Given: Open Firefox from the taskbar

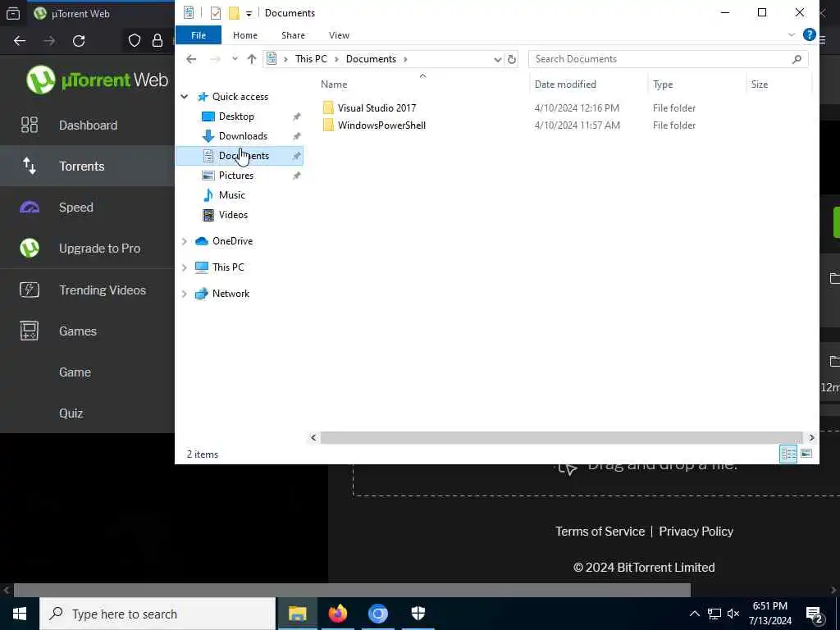Looking at the screenshot, I should coord(337,614).
